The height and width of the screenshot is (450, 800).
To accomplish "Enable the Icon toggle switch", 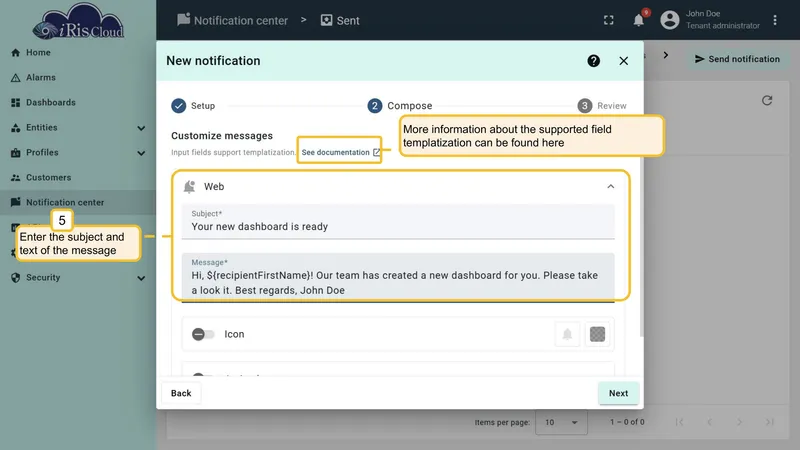I will tap(203, 334).
